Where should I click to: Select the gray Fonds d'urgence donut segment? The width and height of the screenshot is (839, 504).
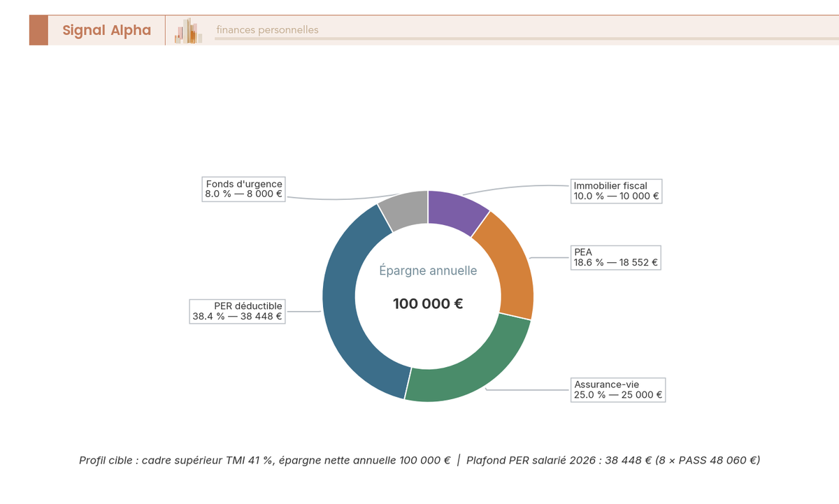pyautogui.click(x=406, y=208)
